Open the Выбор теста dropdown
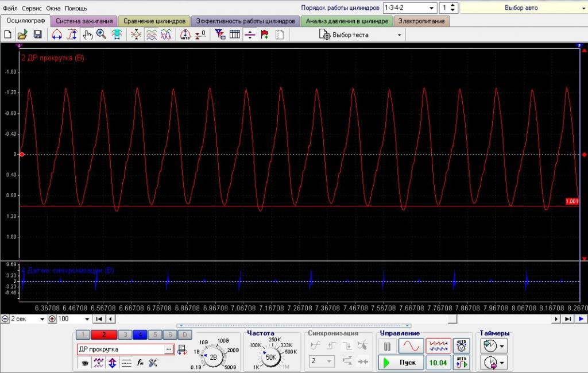The width and height of the screenshot is (588, 373). click(400, 35)
